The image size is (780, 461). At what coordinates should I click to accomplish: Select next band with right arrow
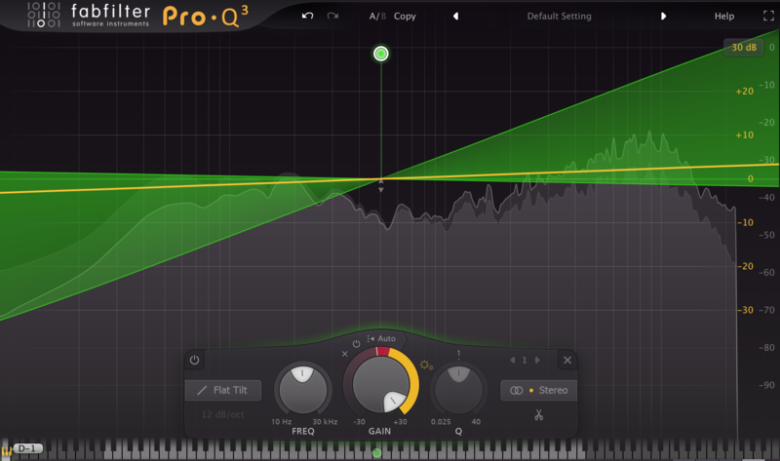tap(537, 360)
